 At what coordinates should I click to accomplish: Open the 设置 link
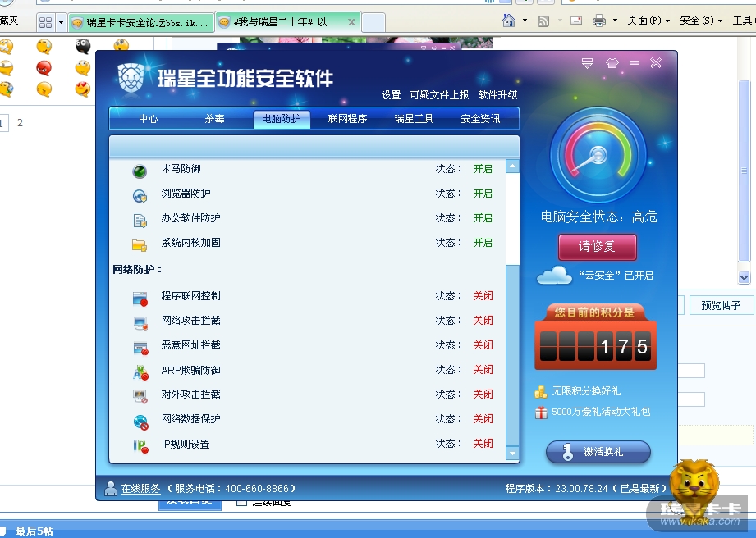coord(391,95)
